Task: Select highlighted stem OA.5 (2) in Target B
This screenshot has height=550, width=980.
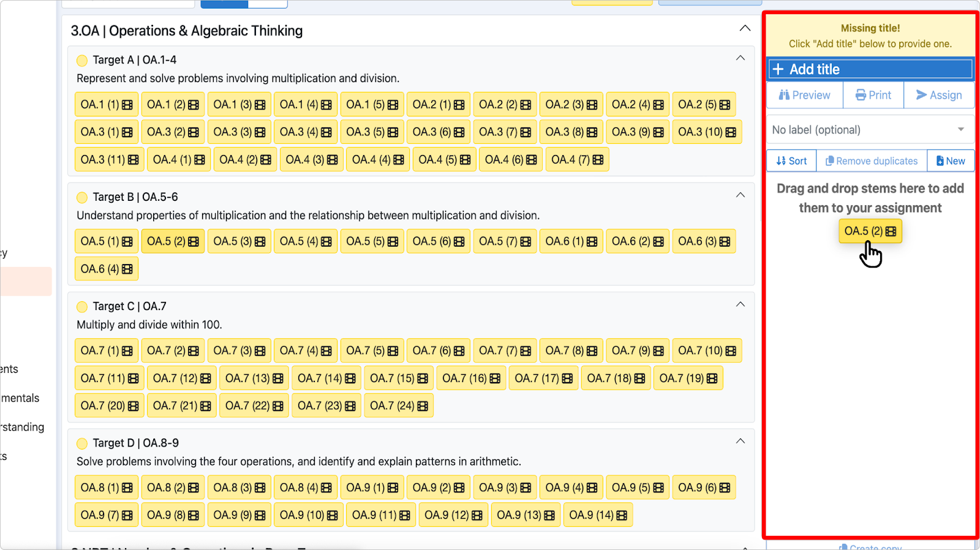Action: pos(173,241)
